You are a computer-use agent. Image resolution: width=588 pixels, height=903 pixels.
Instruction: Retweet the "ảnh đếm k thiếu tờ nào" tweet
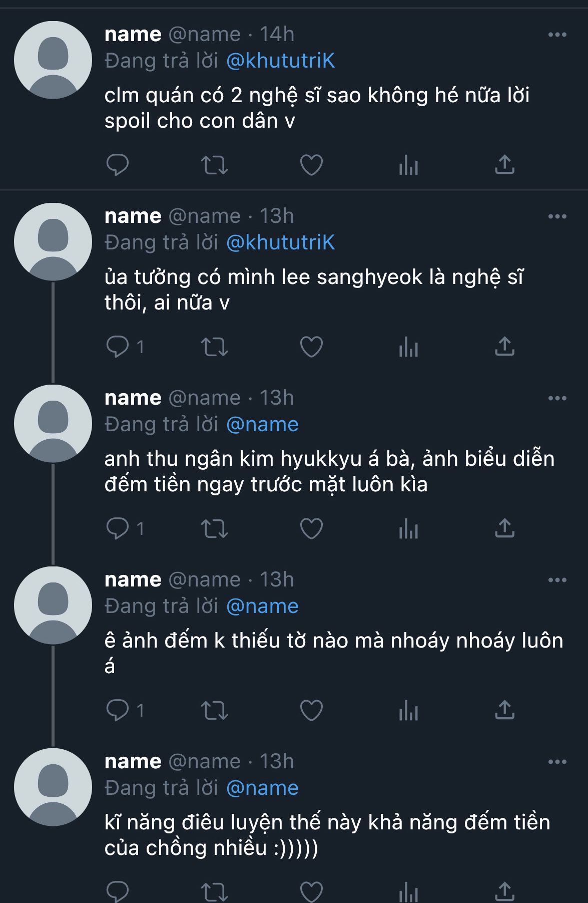pyautogui.click(x=214, y=710)
